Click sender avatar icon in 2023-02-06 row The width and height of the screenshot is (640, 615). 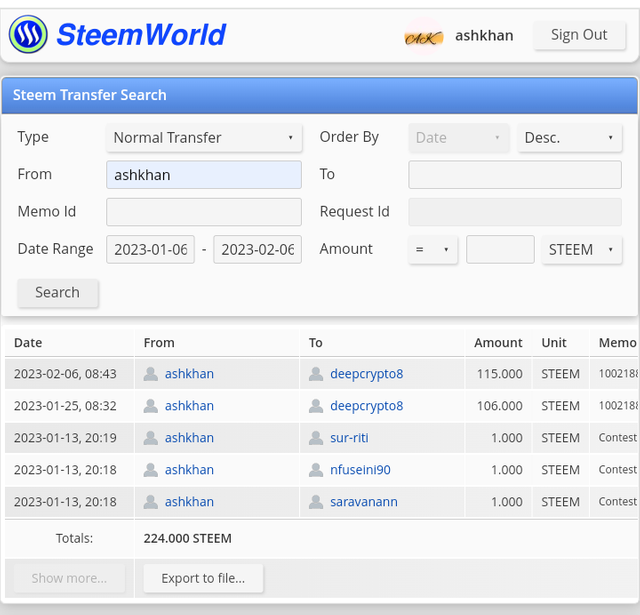[151, 374]
